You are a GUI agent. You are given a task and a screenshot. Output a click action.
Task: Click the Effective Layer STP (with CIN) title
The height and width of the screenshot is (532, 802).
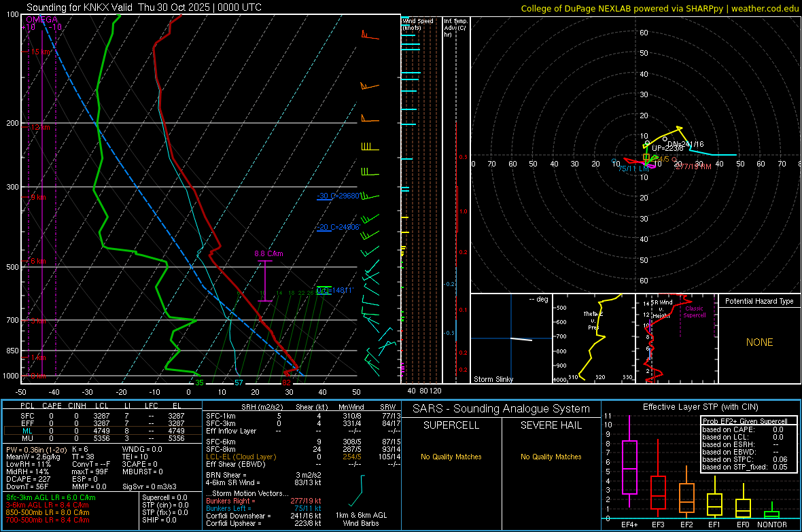point(700,407)
